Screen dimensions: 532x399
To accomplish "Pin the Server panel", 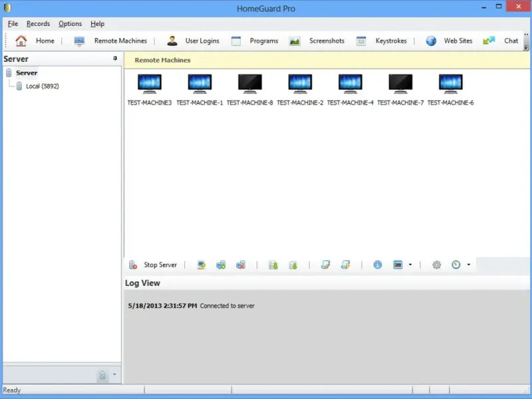I will (x=115, y=59).
